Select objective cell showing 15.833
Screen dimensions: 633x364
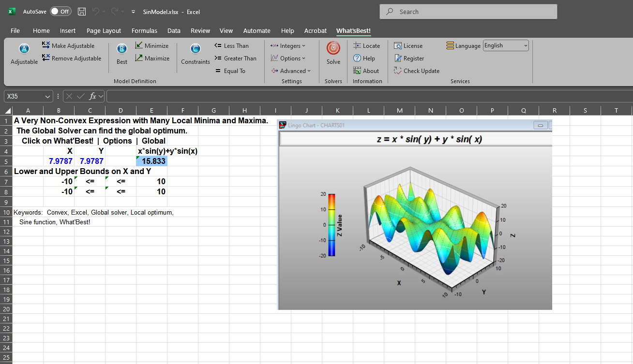(152, 161)
